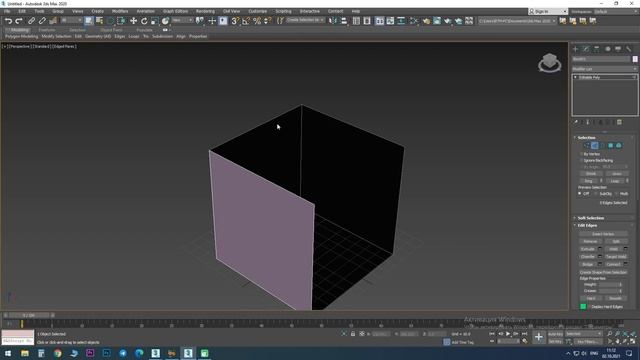Toggle the Percent Snap icon
The image size is (640, 360).
point(257,20)
